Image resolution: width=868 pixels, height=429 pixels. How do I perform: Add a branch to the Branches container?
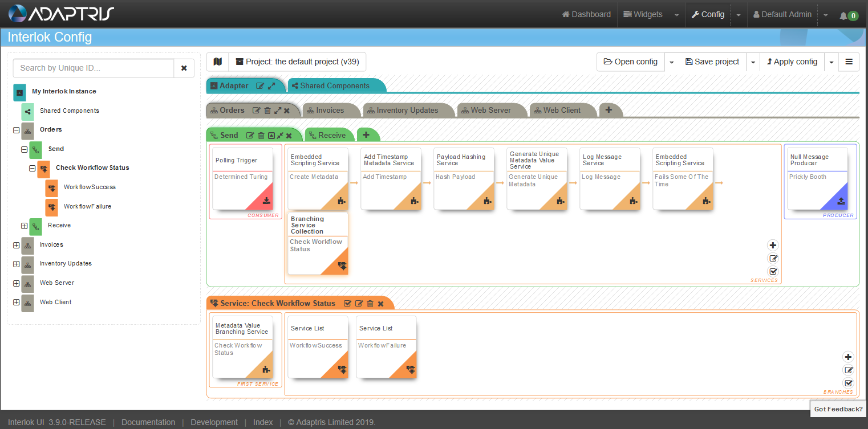(x=848, y=357)
